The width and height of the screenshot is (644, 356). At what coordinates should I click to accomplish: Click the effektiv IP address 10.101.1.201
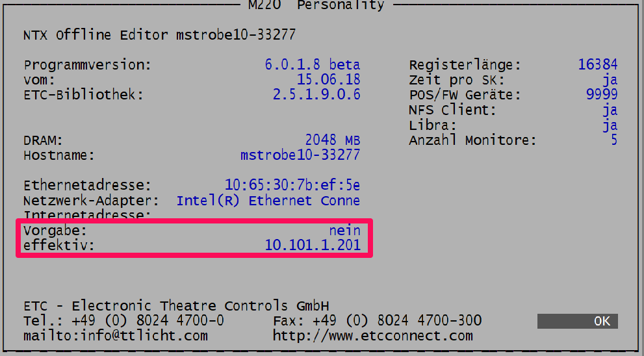312,246
